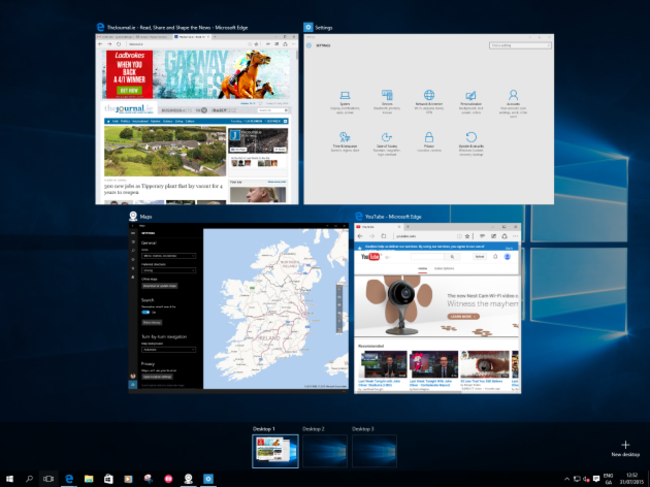Open the Preferred directions dropdown in Maps
This screenshot has width=650, height=487.
tap(168, 270)
